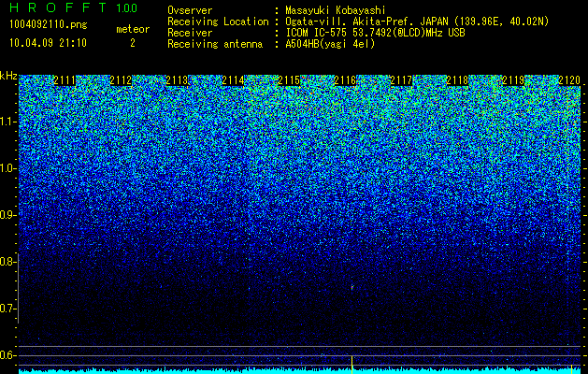Click the Receiver field label
Screen dimensions: 588x374
190,33
